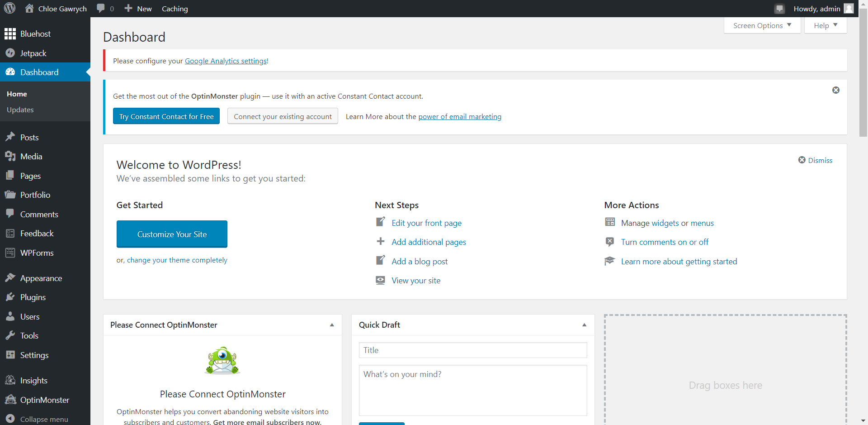Open the WPForms sidebar icon
The image size is (868, 425).
(x=10, y=253)
